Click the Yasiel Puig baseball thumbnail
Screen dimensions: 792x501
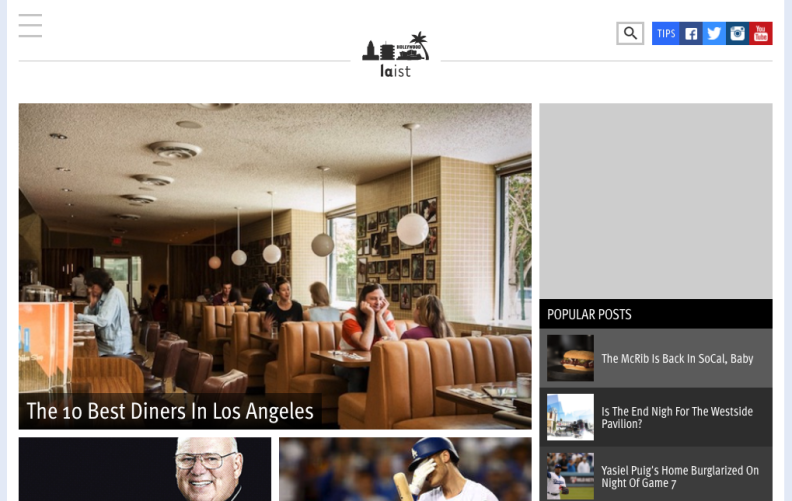(570, 476)
